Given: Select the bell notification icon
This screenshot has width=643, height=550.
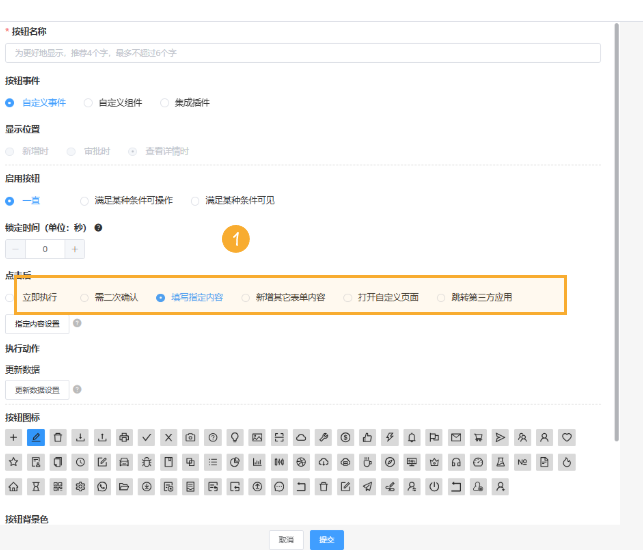Looking at the screenshot, I should click(412, 438).
